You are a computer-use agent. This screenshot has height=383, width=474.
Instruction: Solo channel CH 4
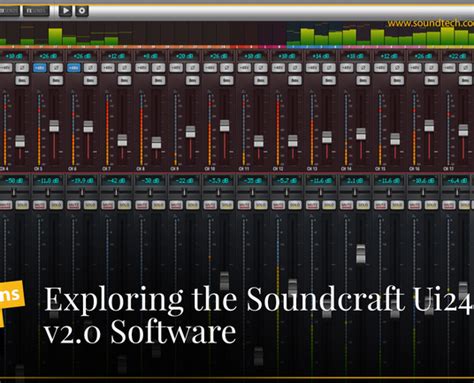22,205
